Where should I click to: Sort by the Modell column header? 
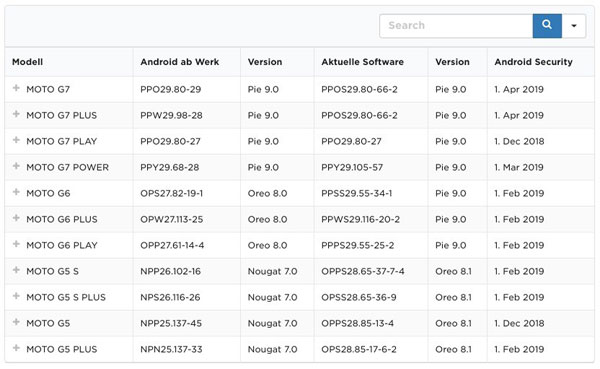pos(27,62)
